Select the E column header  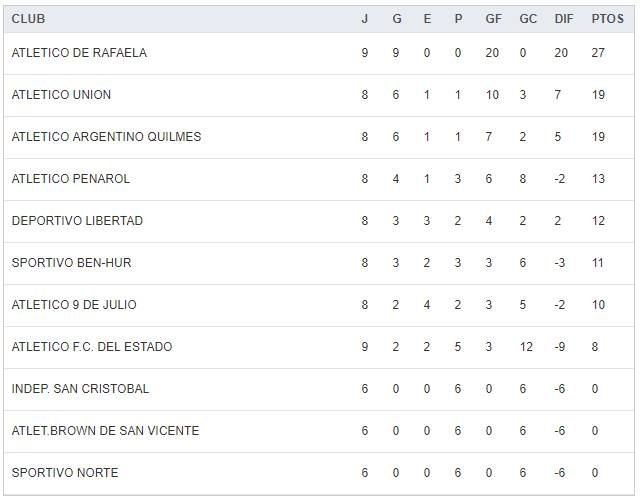(427, 19)
